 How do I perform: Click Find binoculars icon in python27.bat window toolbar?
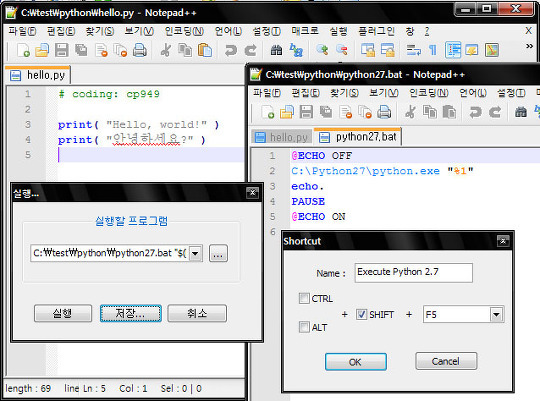click(521, 112)
